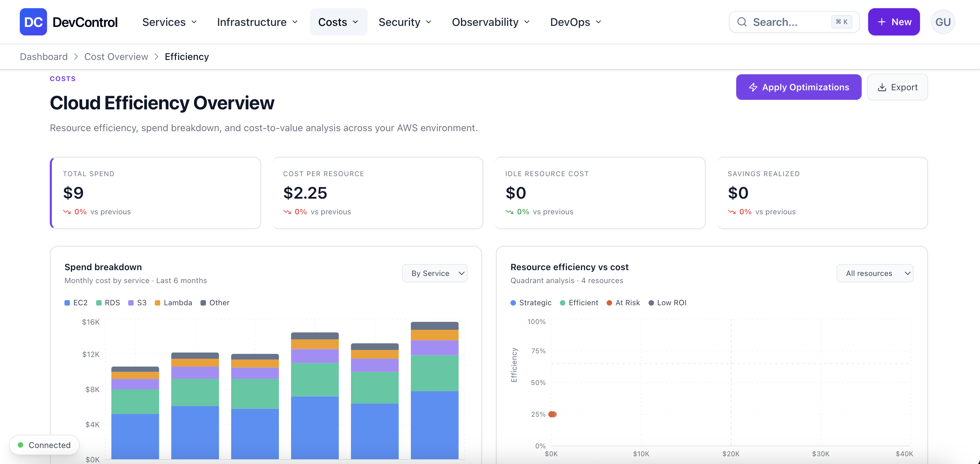
Task: Click the Infrastructure chevron arrow
Action: (x=295, y=22)
